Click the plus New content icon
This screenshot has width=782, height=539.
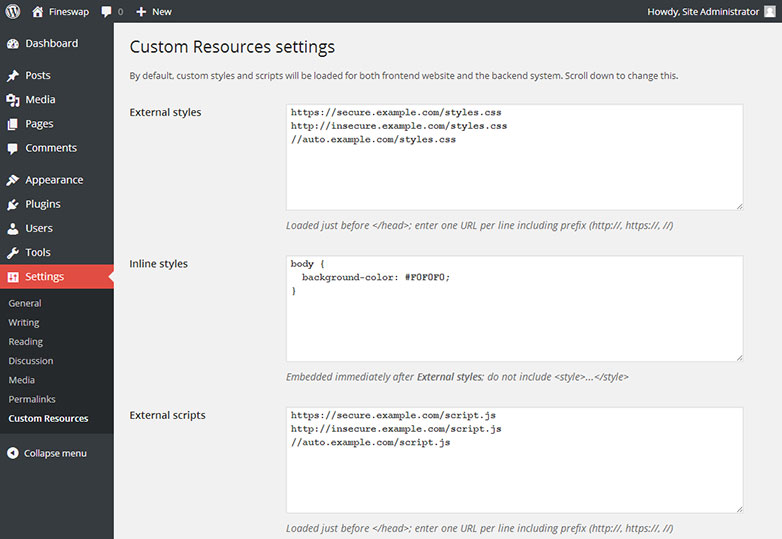tap(141, 11)
